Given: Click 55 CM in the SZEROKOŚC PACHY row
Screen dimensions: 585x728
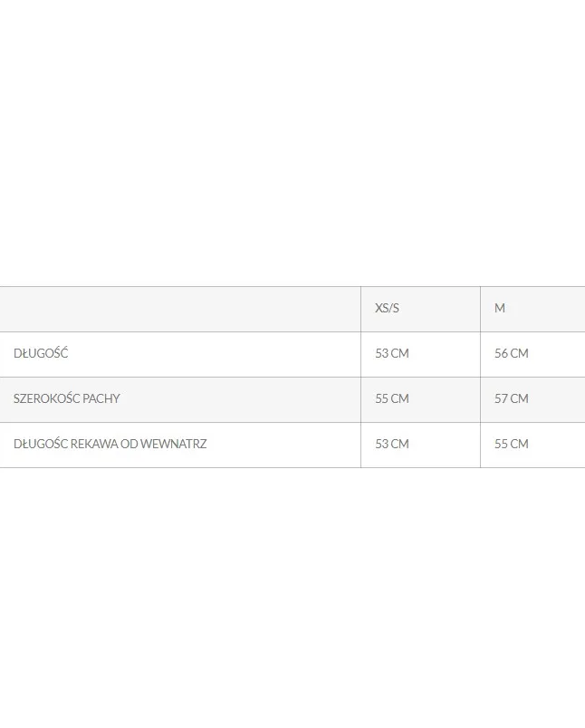Looking at the screenshot, I should tap(392, 398).
